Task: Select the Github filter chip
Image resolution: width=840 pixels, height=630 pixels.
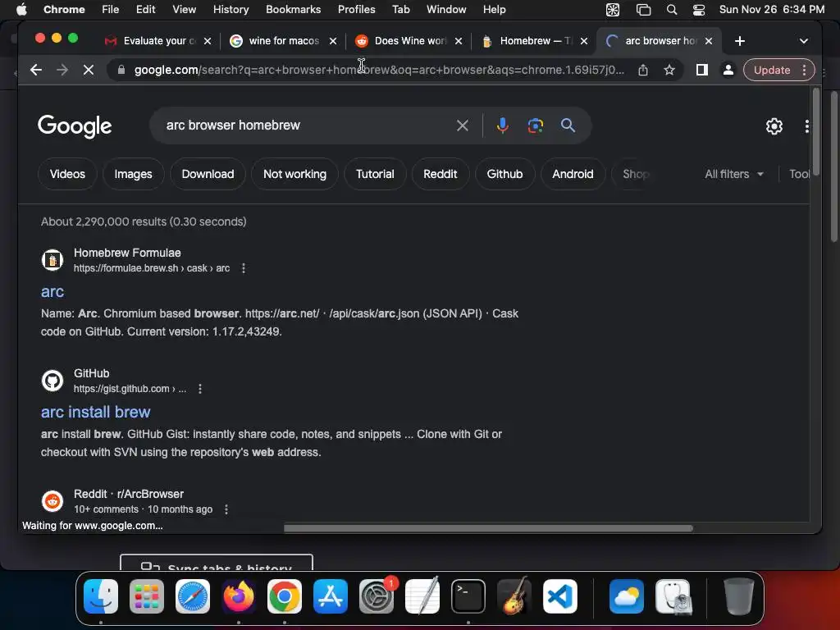Action: click(504, 174)
